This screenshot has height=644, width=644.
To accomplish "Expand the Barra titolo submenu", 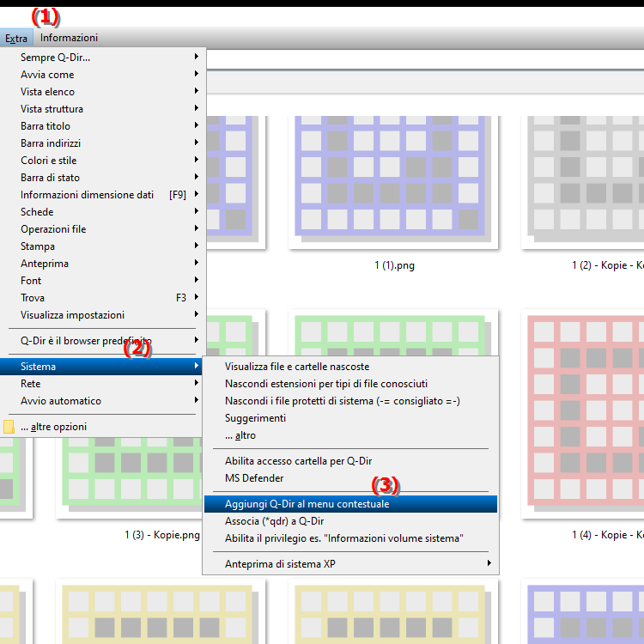I will (x=103, y=126).
